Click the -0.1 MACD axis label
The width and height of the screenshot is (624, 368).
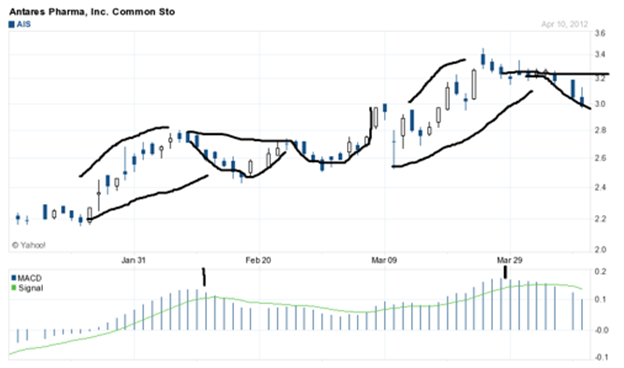601,357
